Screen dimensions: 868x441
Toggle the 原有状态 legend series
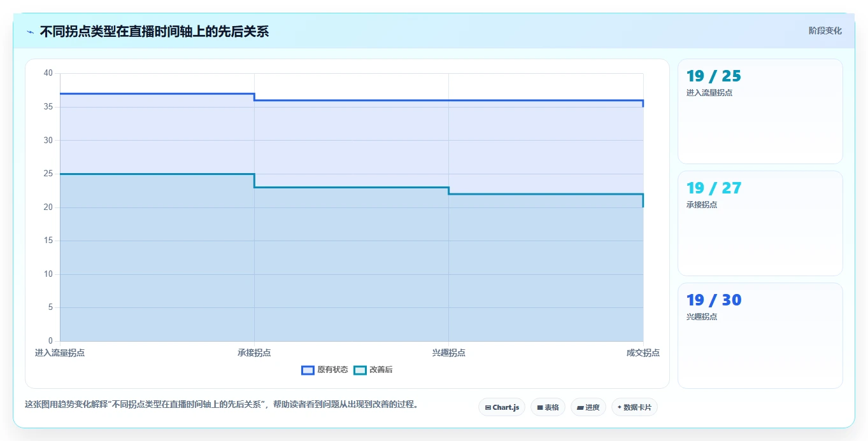(x=325, y=370)
